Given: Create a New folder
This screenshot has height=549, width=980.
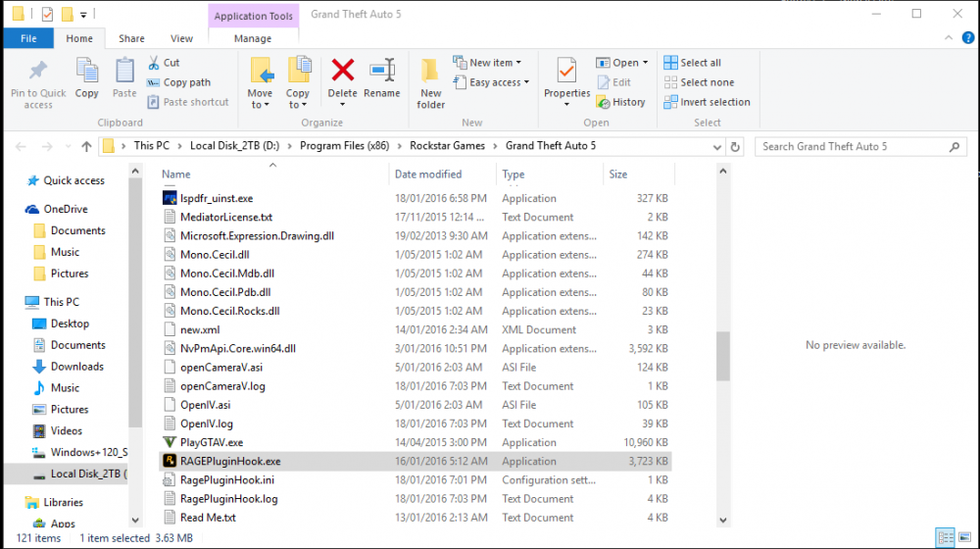Looking at the screenshot, I should pos(430,83).
